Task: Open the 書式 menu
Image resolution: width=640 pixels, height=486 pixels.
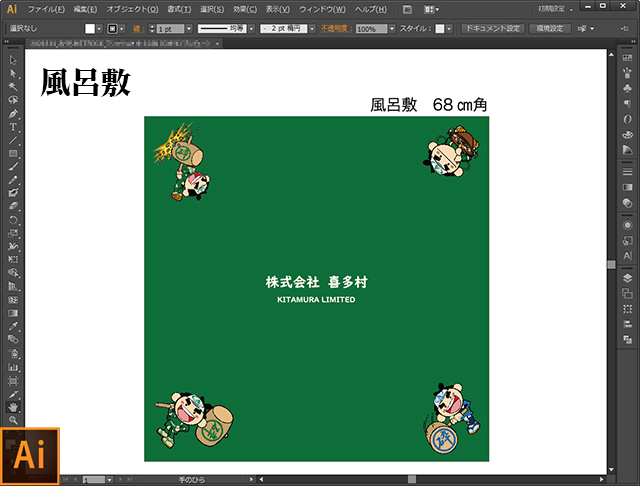Action: point(179,9)
